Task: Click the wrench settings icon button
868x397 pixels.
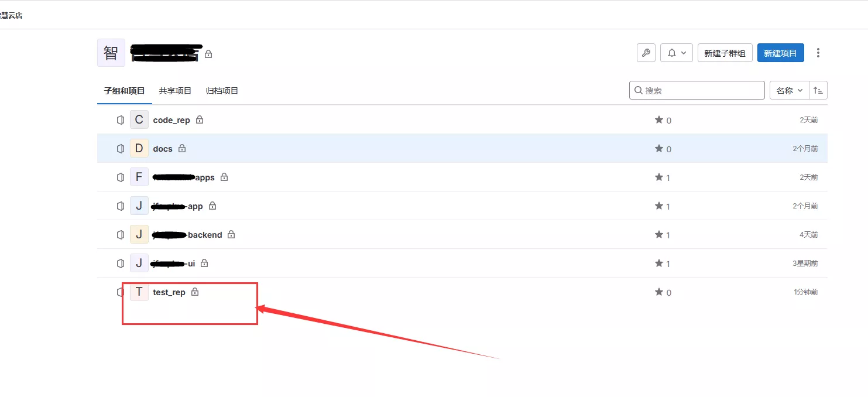Action: click(646, 53)
